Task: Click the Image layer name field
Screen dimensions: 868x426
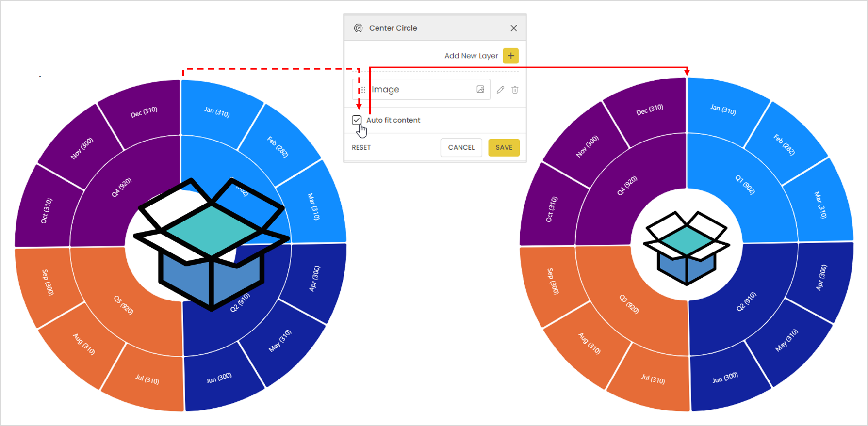Action: pyautogui.click(x=421, y=90)
